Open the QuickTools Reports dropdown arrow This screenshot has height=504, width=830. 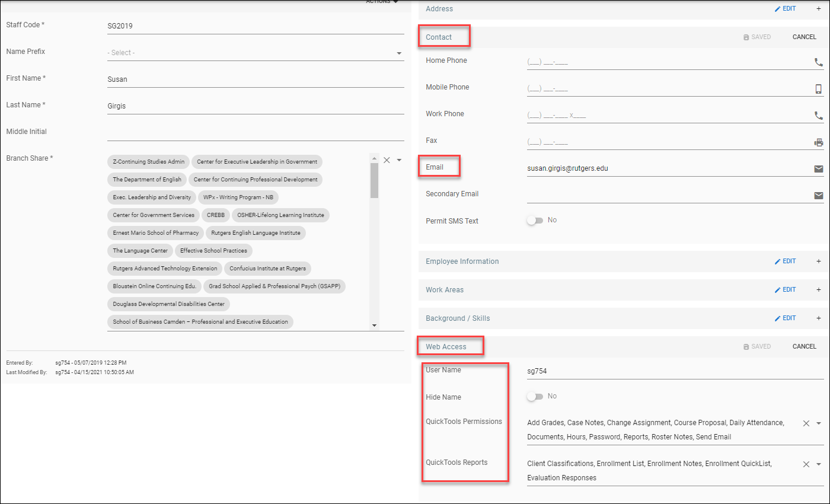click(x=818, y=464)
